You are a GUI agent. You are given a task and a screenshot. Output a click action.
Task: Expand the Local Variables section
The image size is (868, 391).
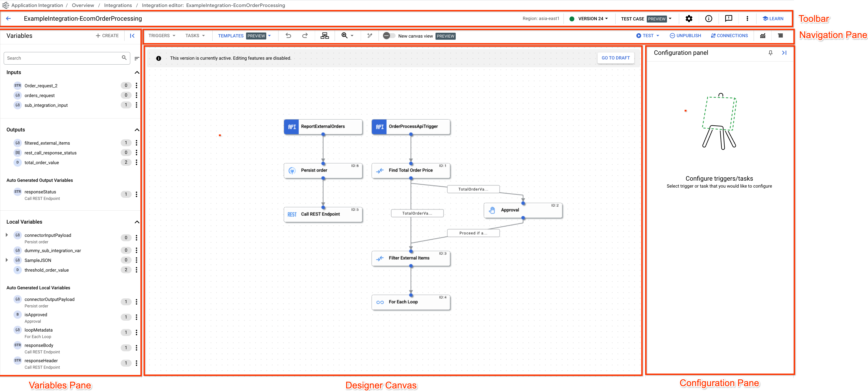click(x=137, y=222)
